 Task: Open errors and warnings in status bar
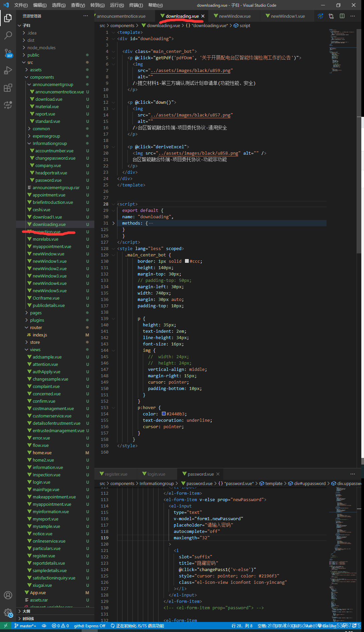point(61,626)
